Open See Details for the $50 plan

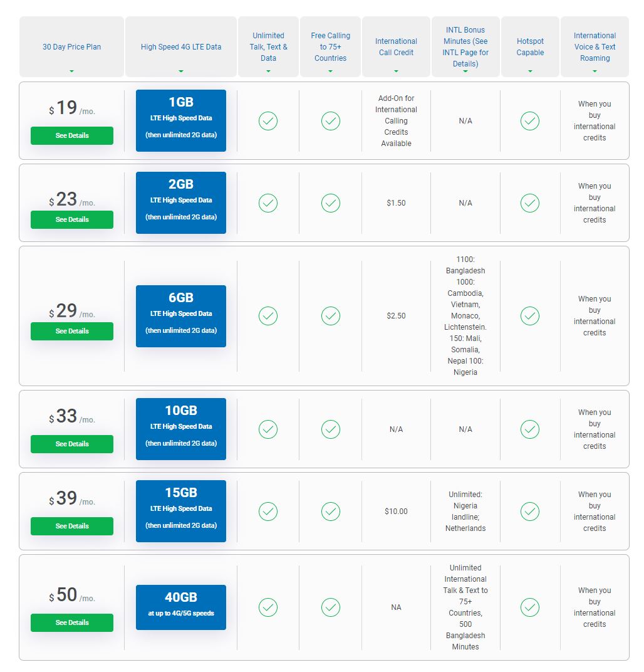[x=72, y=622]
